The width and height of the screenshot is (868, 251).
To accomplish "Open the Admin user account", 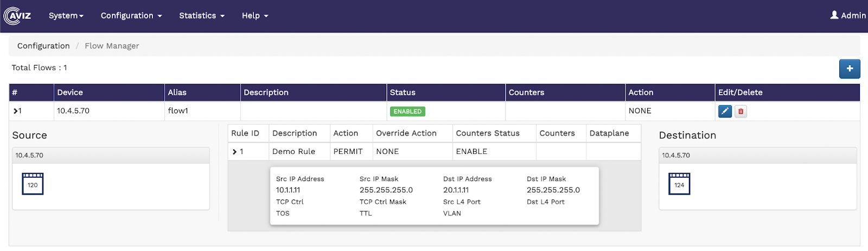I will [x=848, y=15].
